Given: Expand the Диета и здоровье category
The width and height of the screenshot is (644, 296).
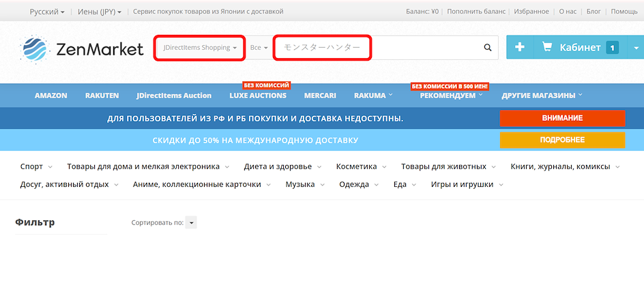Looking at the screenshot, I should [282, 166].
